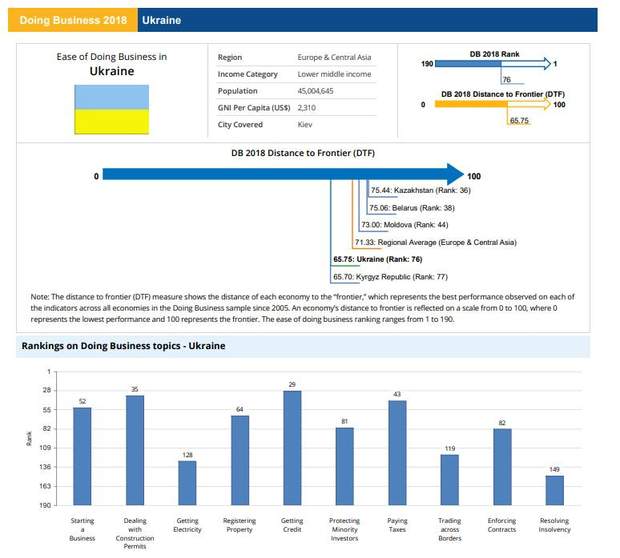
Task: Click the Rankings on Doing Business topics heading
Action: point(123,346)
